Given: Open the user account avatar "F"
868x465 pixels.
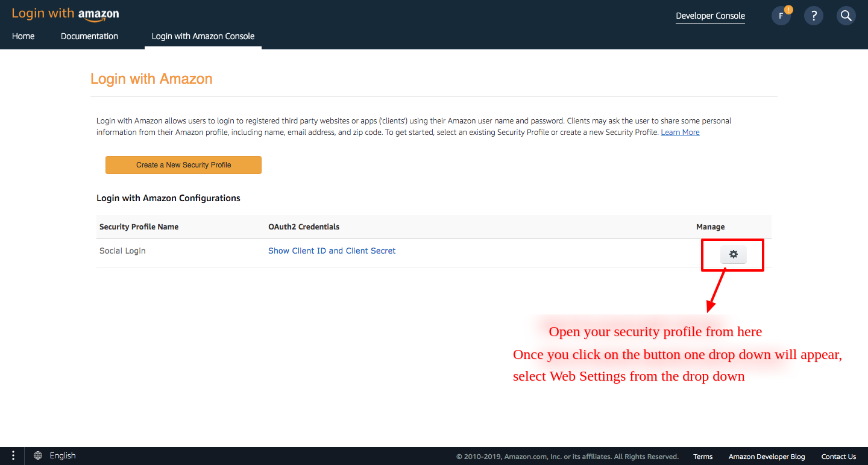Looking at the screenshot, I should 781,16.
